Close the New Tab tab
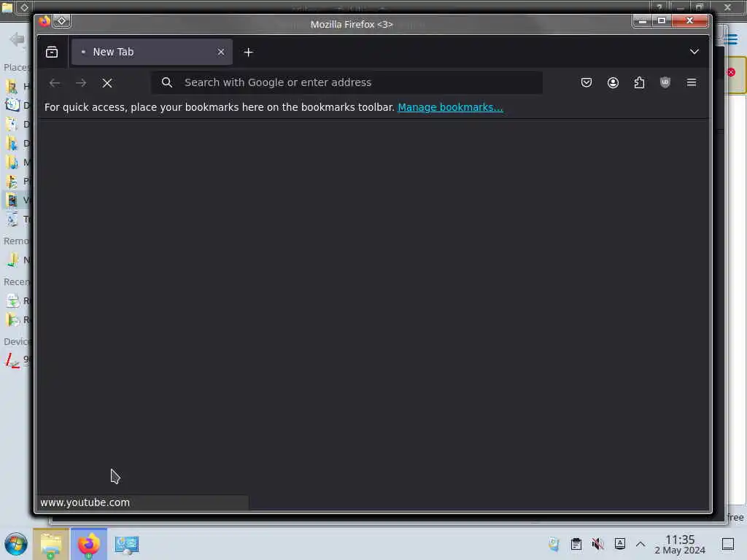The width and height of the screenshot is (747, 560). (x=220, y=52)
